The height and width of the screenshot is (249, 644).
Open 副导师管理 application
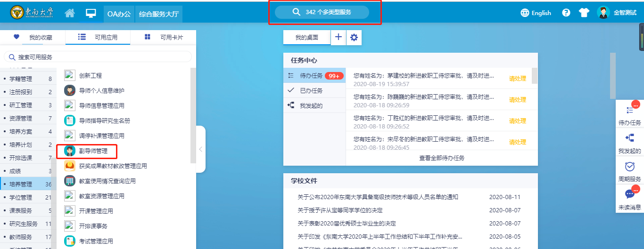[x=93, y=151]
